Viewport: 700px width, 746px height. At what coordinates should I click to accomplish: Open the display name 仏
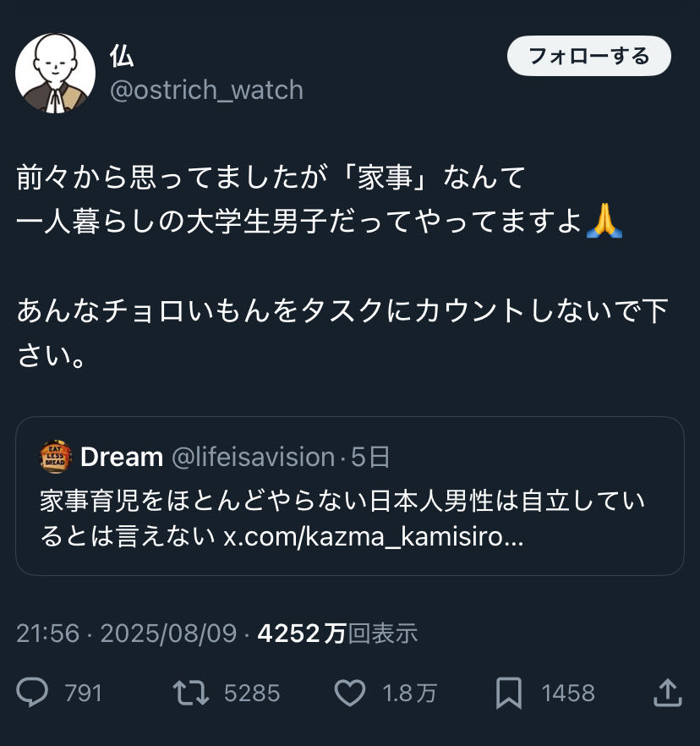(x=122, y=57)
